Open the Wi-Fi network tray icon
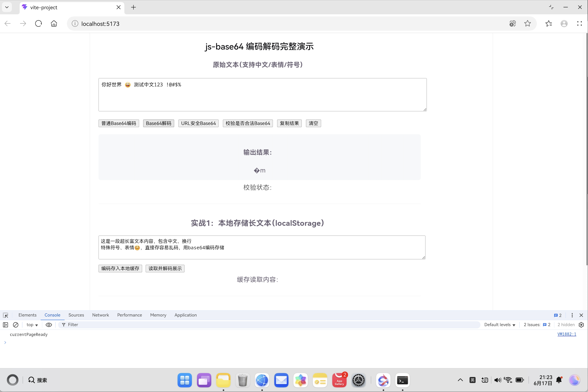This screenshot has width=588, height=392. click(x=508, y=380)
